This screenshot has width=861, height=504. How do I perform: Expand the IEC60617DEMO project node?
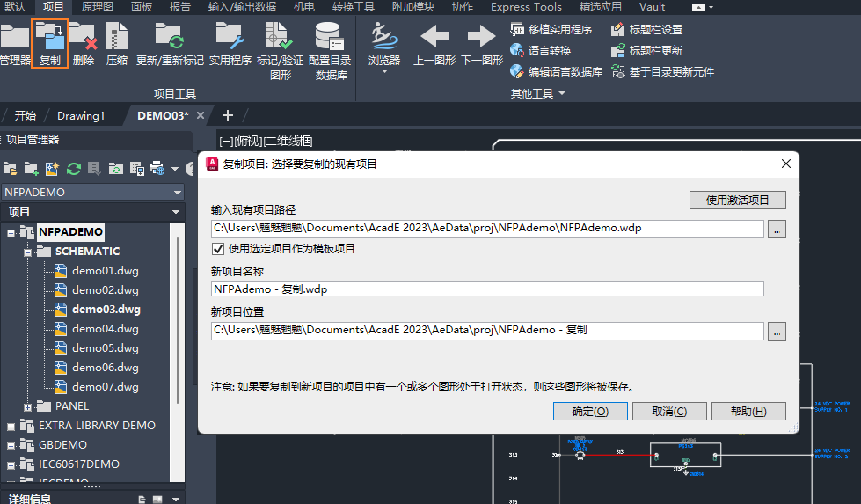(11, 465)
